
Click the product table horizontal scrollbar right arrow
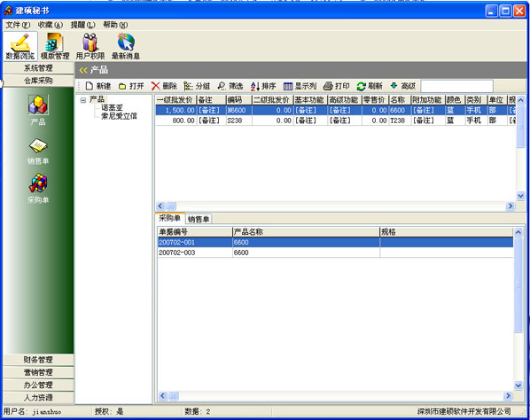510,206
